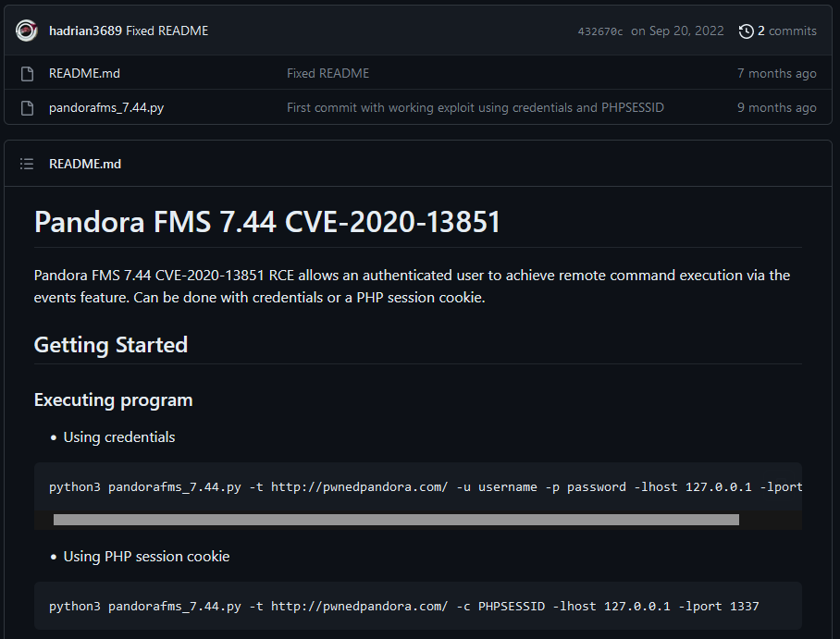This screenshot has width=840, height=639.
Task: Open README.md in the file list
Action: [84, 73]
